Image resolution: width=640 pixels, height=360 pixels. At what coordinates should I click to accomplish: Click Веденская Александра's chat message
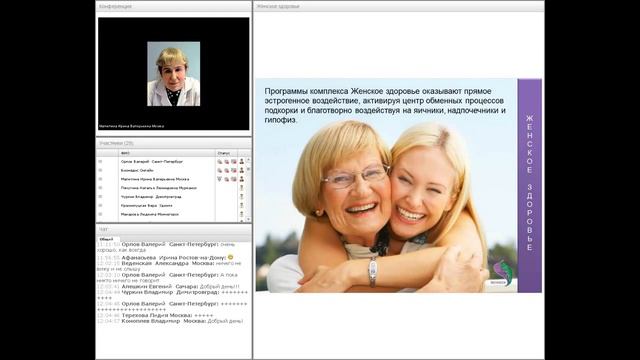[169, 266]
